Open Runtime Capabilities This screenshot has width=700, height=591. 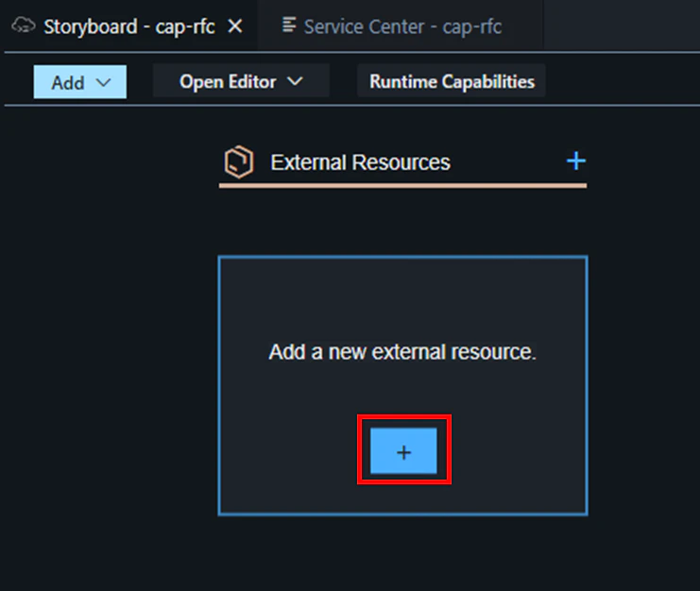click(x=452, y=81)
